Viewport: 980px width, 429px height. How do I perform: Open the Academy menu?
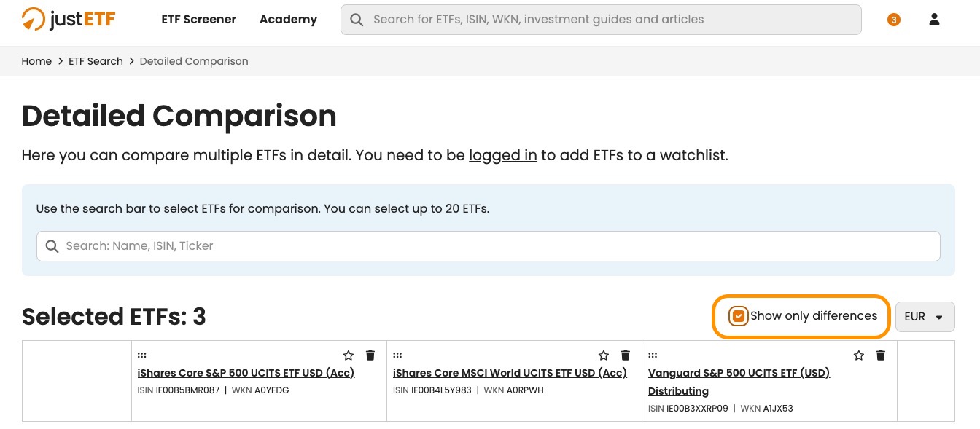click(x=288, y=20)
